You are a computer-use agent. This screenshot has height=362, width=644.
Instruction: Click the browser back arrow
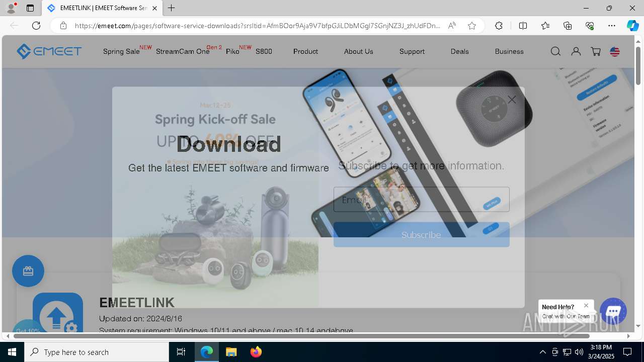pos(14,26)
